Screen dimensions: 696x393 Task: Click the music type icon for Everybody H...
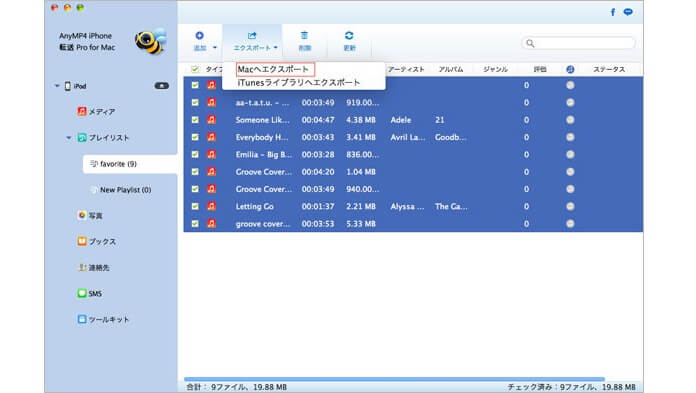click(212, 137)
